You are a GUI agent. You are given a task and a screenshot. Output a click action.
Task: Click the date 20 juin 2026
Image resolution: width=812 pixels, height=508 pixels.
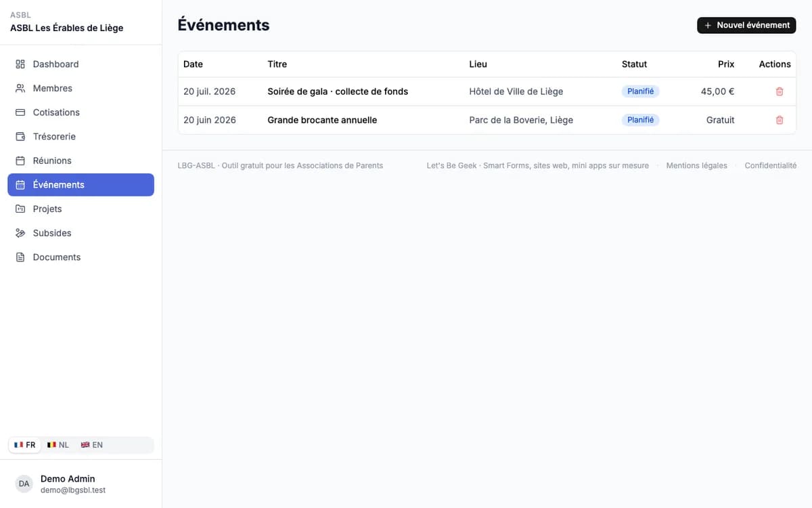pos(210,120)
